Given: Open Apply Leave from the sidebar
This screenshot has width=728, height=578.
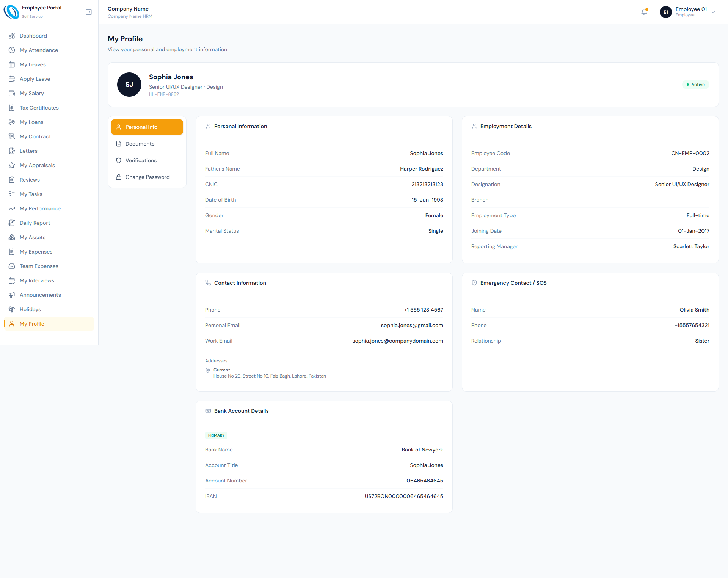Looking at the screenshot, I should coord(49,79).
